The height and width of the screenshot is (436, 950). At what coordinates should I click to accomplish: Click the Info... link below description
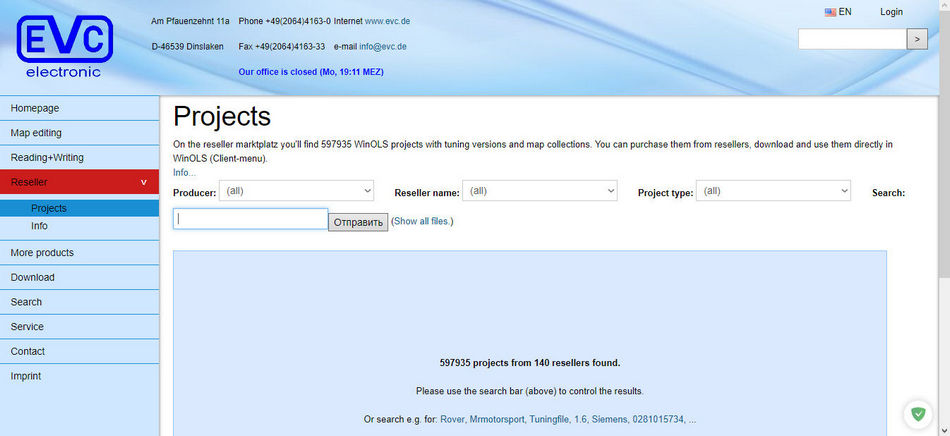pyautogui.click(x=184, y=173)
